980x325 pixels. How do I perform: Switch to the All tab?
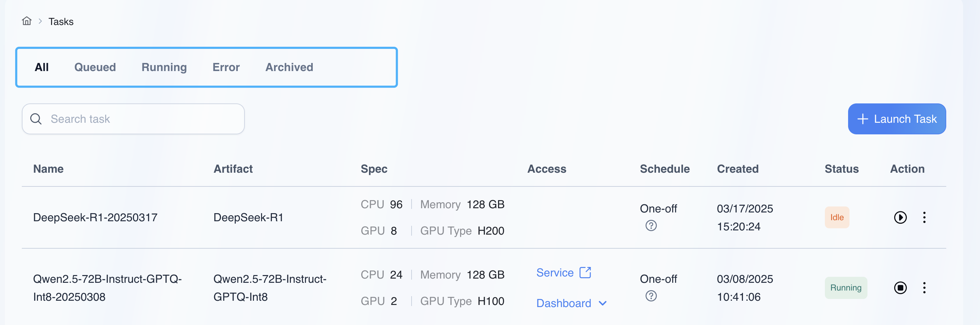[x=42, y=68]
